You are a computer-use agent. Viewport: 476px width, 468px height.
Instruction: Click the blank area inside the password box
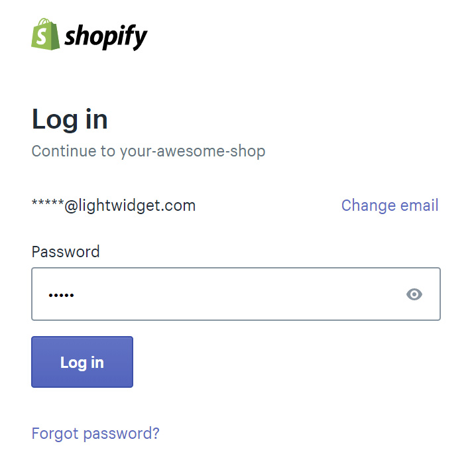point(237,294)
